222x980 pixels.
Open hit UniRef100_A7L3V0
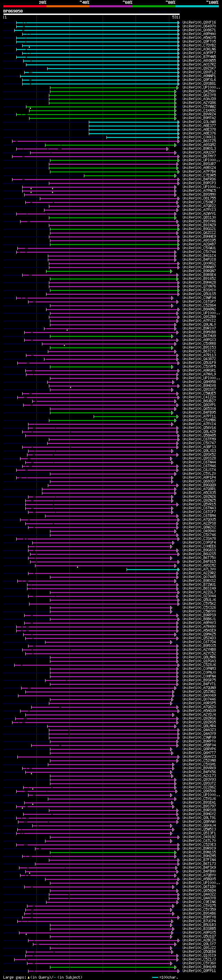pos(199,569)
